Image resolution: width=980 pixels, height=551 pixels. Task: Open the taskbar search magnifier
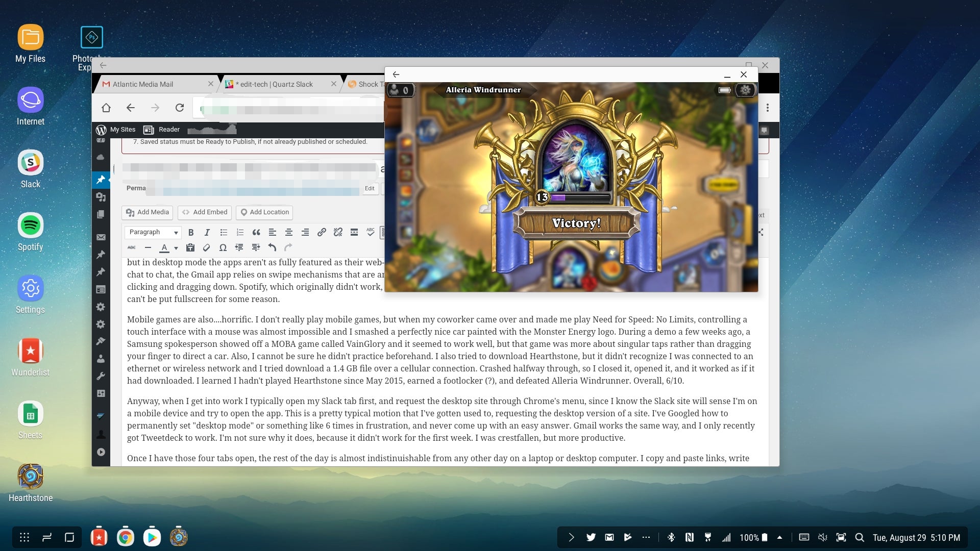click(860, 537)
